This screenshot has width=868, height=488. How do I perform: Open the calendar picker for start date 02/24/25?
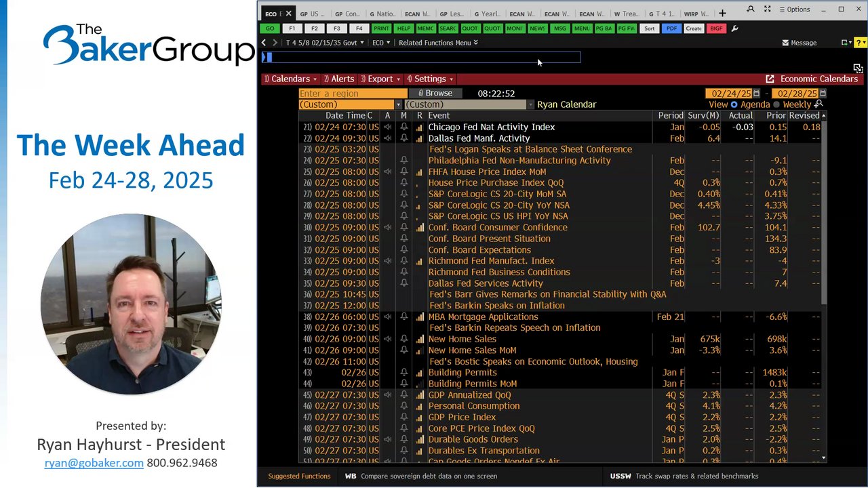(756, 94)
